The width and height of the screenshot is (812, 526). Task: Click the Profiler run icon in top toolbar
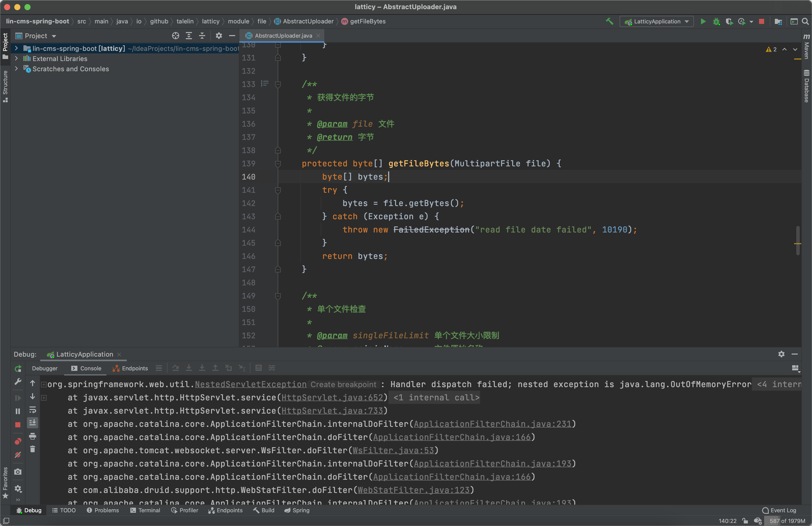pos(742,21)
